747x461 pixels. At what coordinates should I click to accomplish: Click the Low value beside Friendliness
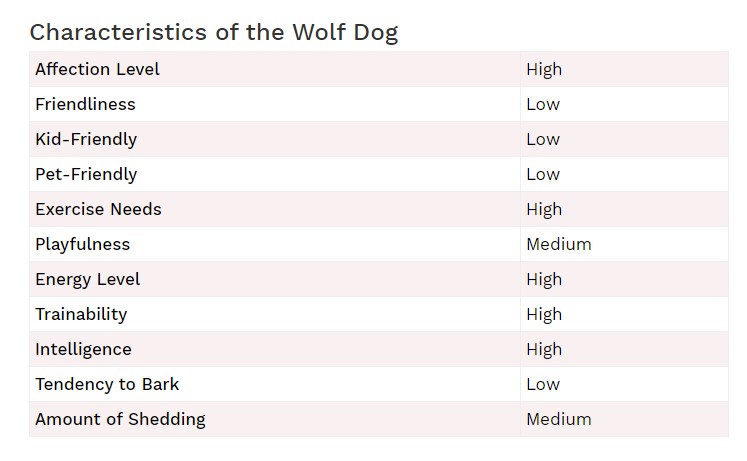click(543, 104)
